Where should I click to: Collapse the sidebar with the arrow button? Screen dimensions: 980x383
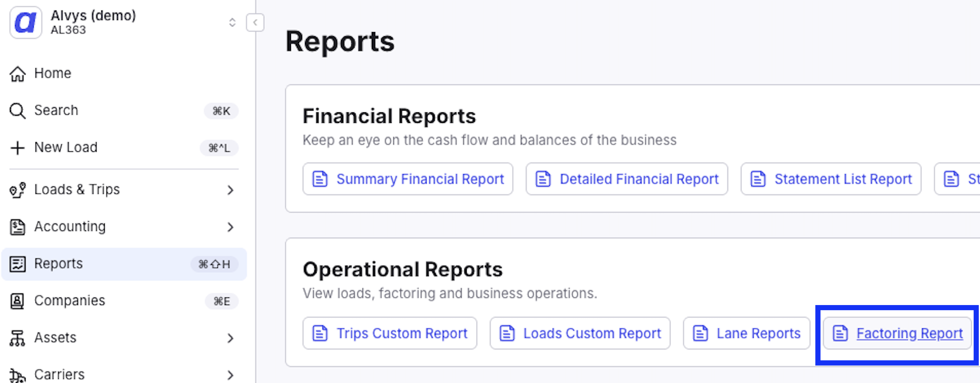tap(255, 23)
